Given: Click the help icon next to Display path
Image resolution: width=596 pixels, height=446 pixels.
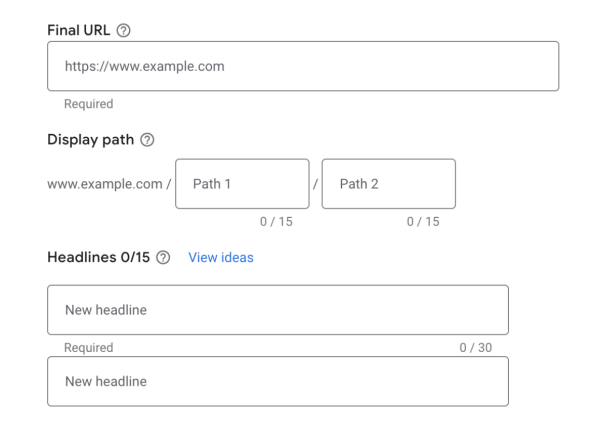Looking at the screenshot, I should pos(147,140).
